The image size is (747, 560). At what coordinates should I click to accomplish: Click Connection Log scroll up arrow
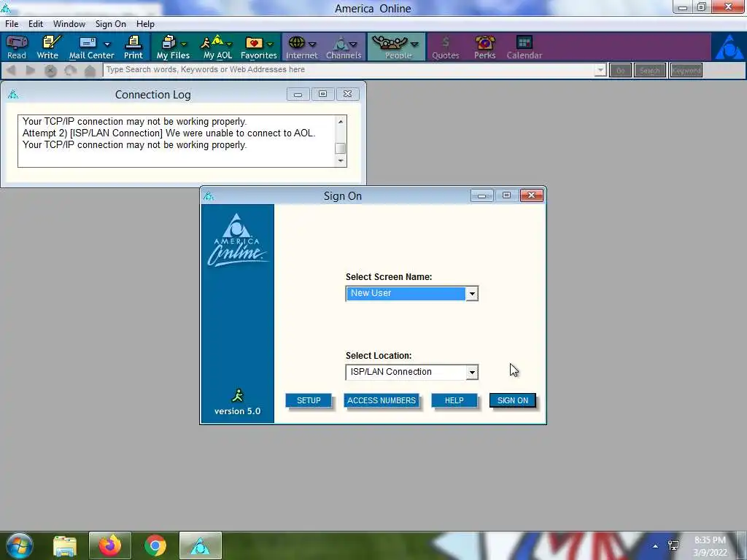point(340,122)
